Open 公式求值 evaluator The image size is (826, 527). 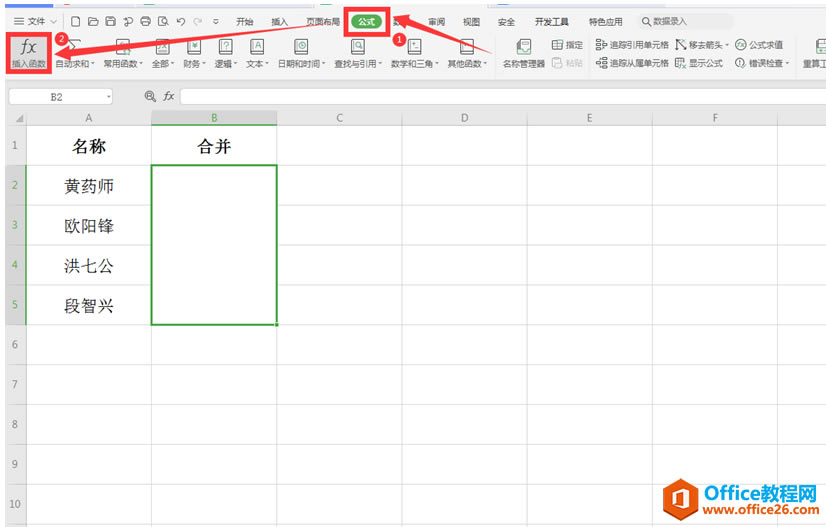[x=759, y=45]
